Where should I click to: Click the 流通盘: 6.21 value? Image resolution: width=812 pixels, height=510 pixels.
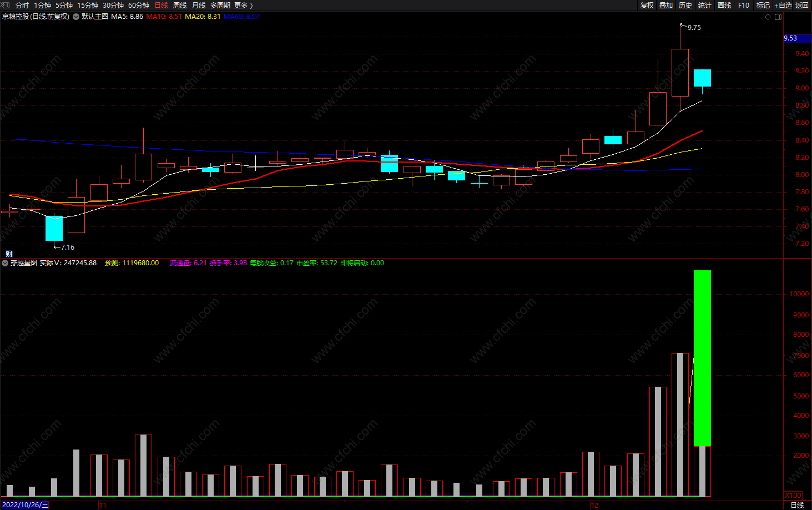188,263
